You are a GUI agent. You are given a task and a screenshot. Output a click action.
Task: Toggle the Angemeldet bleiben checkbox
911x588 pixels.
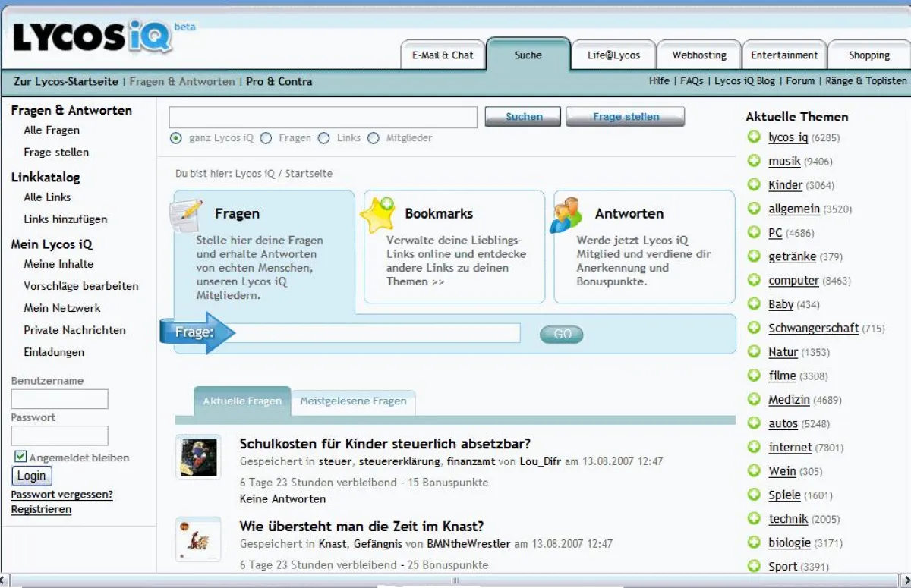coord(20,457)
